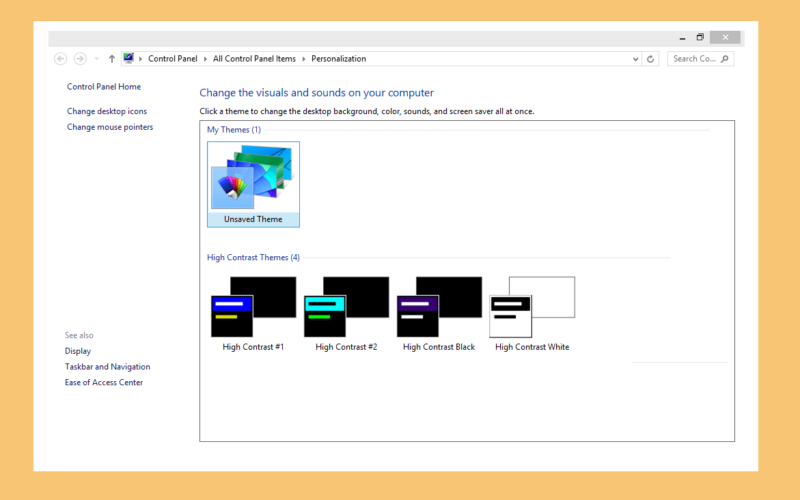
Task: Select the High Contrast White theme
Action: pyautogui.click(x=532, y=314)
